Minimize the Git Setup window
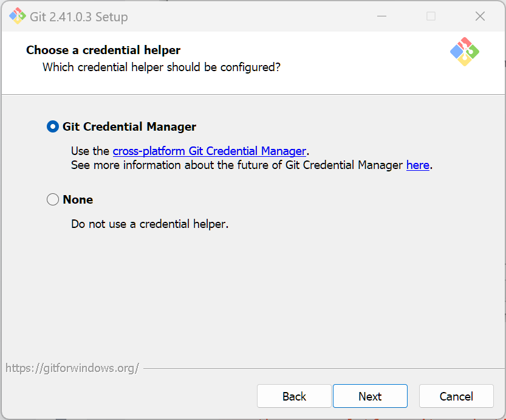 coord(382,16)
